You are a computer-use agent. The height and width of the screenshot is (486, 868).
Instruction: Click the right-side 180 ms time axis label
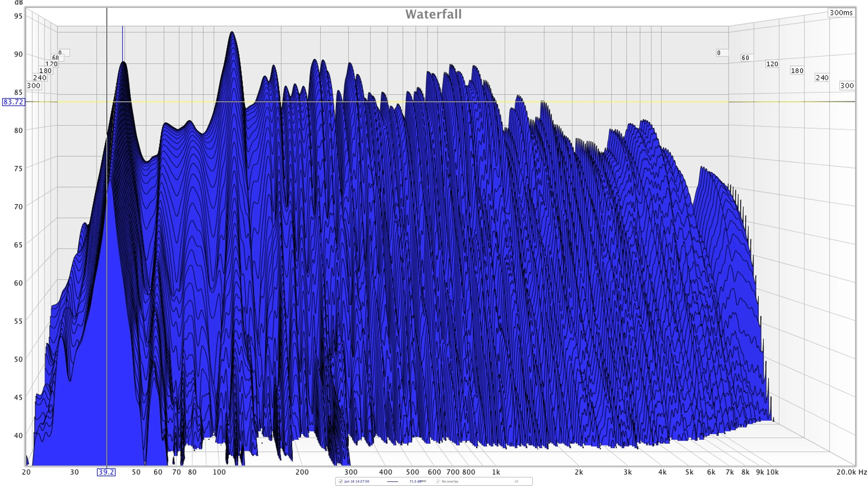[x=797, y=71]
